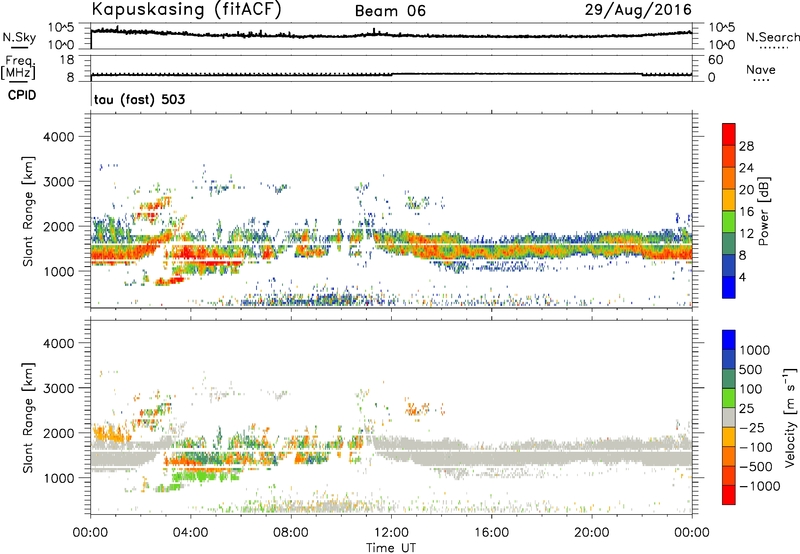
Task: Click the 'Freq. [MHz]' label
Action: (18, 67)
